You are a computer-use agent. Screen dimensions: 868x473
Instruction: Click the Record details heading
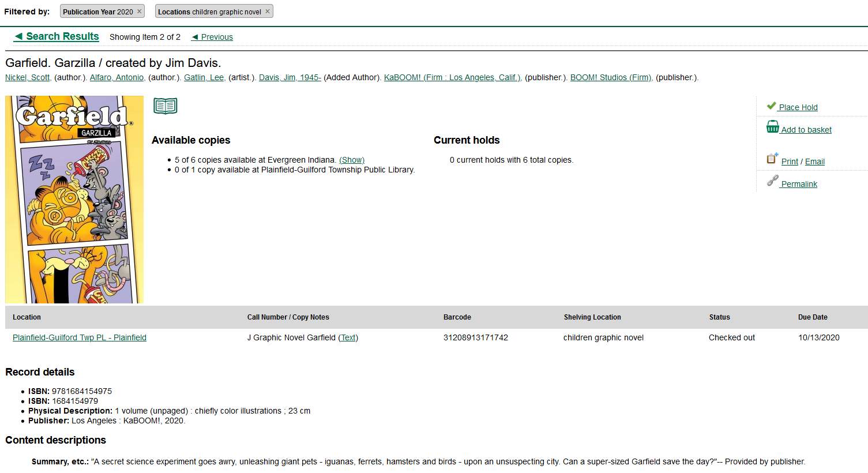[40, 372]
